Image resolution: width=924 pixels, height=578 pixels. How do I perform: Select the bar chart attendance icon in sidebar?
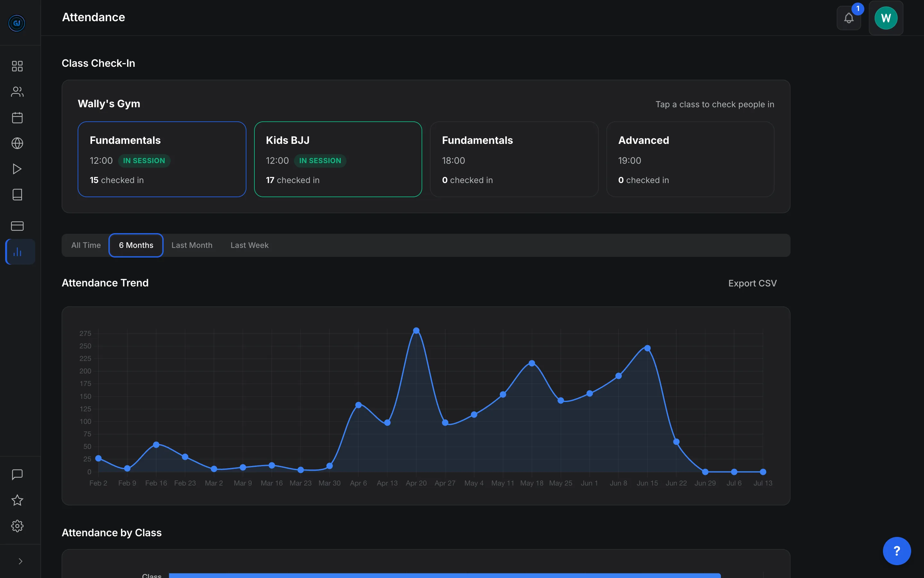(20, 251)
